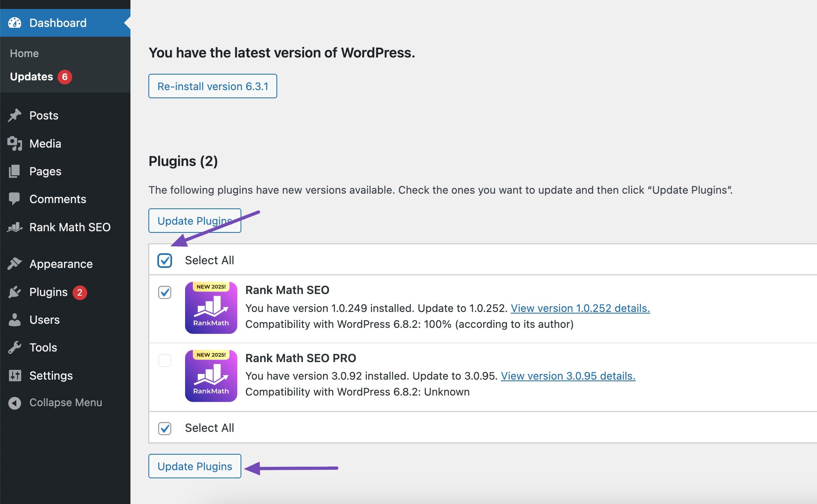817x504 pixels.
Task: Open the Pages menu
Action: (x=65, y=171)
